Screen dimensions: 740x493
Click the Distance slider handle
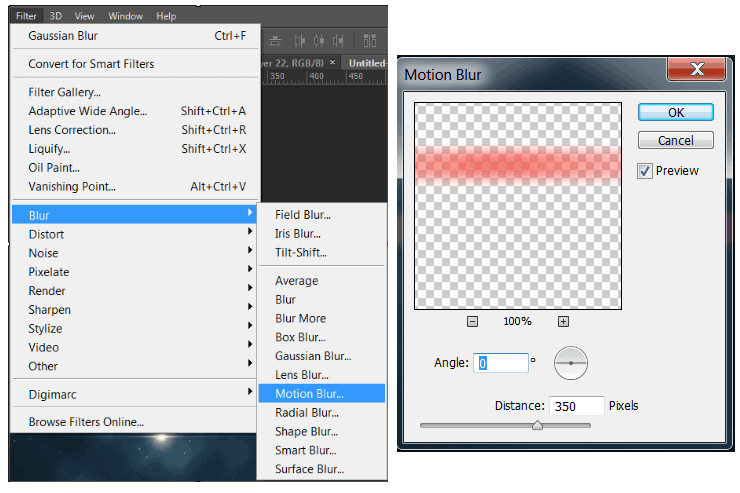pyautogui.click(x=537, y=425)
